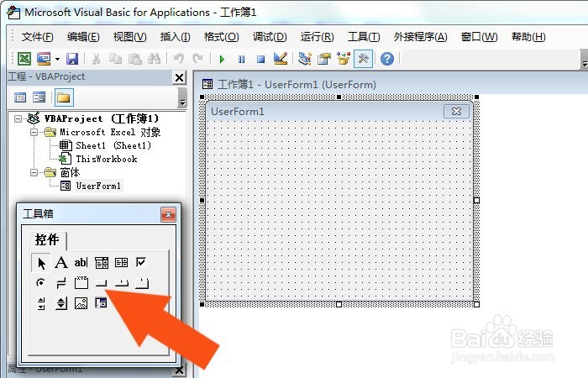
Task: Open VBA Help question mark icon
Action: (x=387, y=59)
